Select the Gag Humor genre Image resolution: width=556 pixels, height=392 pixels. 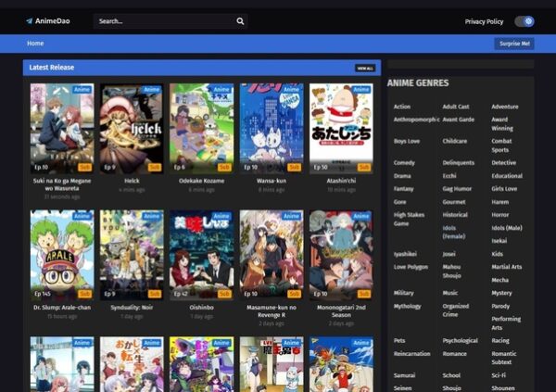coord(457,189)
